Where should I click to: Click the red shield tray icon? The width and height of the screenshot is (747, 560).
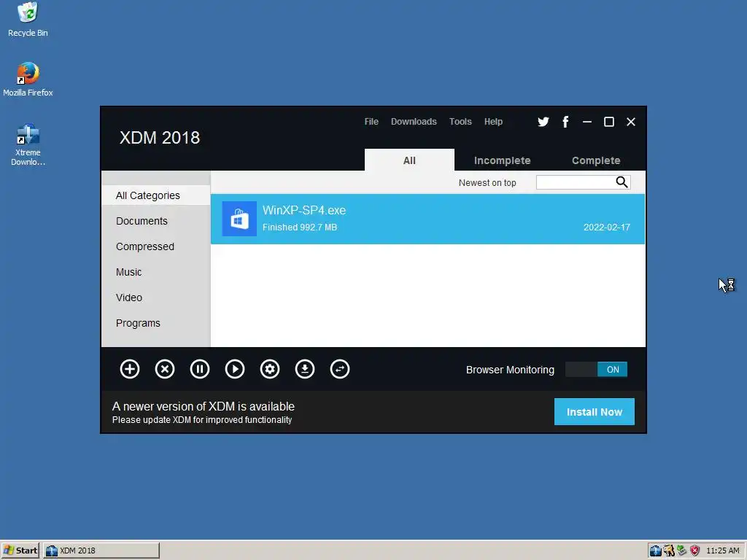(695, 551)
